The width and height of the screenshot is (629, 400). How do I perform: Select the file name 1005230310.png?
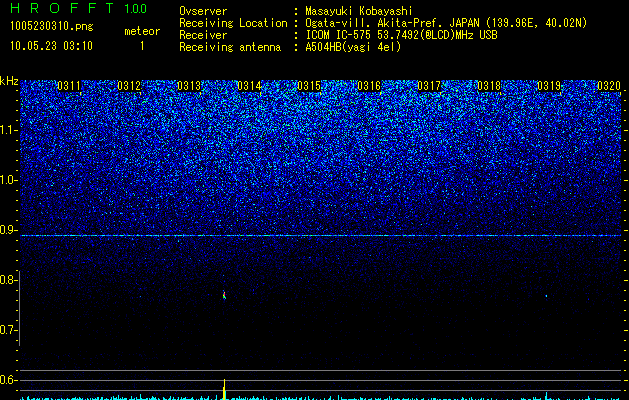pos(52,26)
